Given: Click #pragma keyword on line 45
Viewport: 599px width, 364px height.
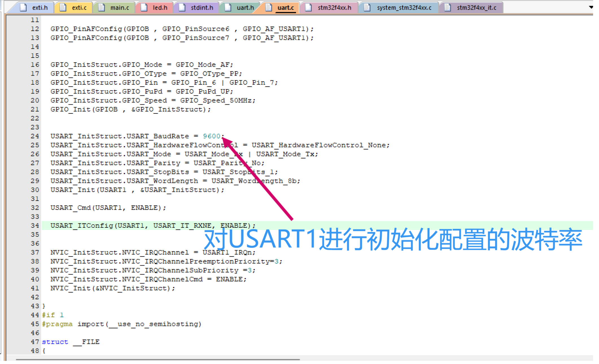Looking at the screenshot, I should (57, 324).
